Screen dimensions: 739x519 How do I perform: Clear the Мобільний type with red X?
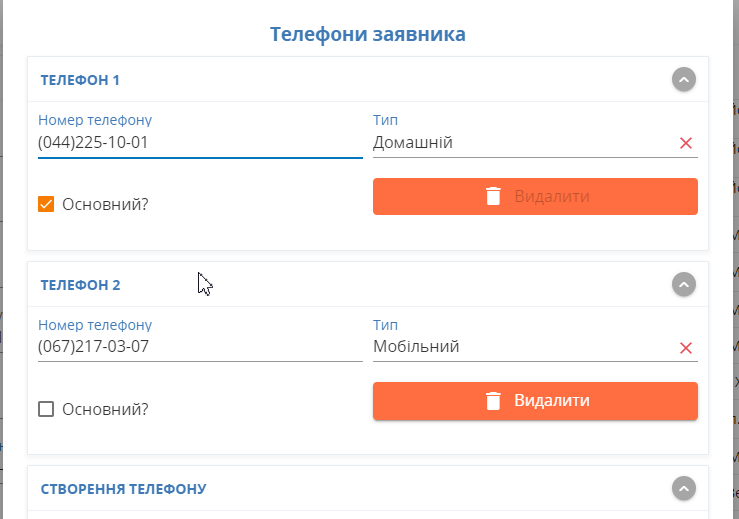686,348
